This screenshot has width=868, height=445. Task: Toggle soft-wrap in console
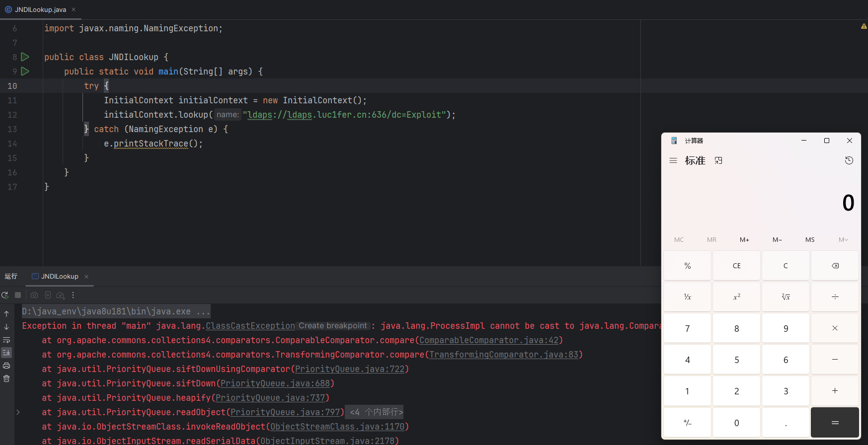6,340
